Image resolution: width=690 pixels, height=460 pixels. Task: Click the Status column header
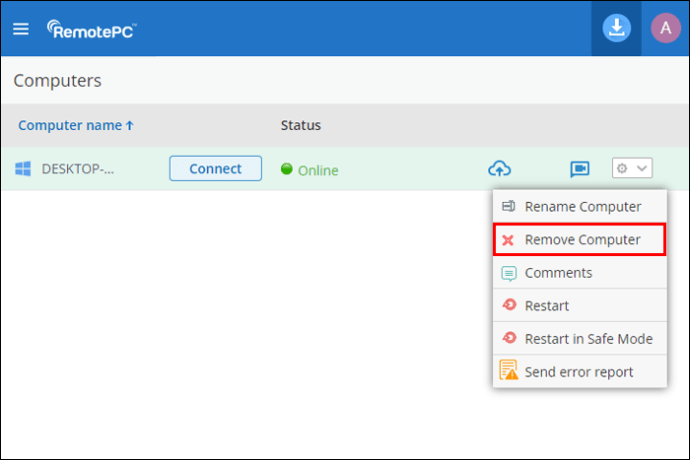coord(300,125)
